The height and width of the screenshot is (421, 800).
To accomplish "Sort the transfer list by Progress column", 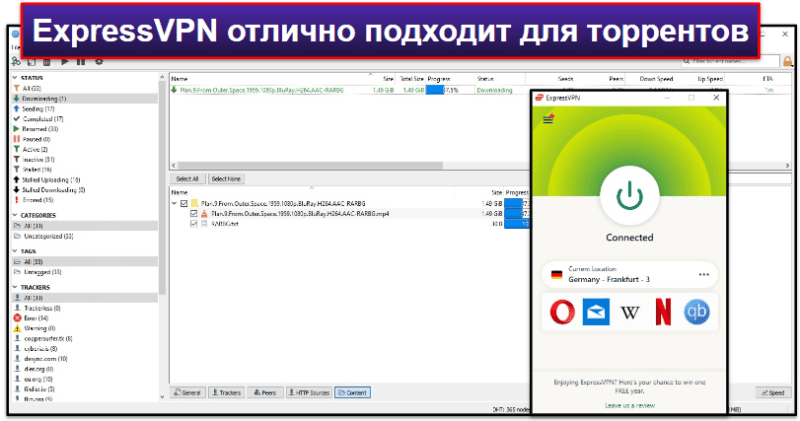I will pyautogui.click(x=439, y=79).
